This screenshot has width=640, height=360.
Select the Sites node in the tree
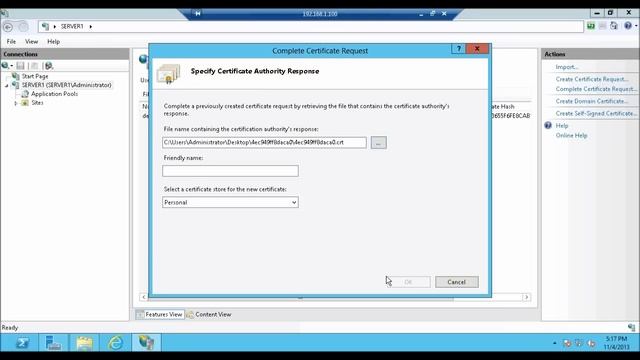[37, 103]
